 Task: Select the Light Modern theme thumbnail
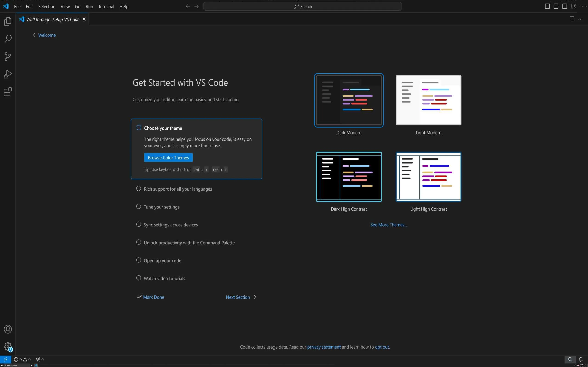click(x=428, y=100)
